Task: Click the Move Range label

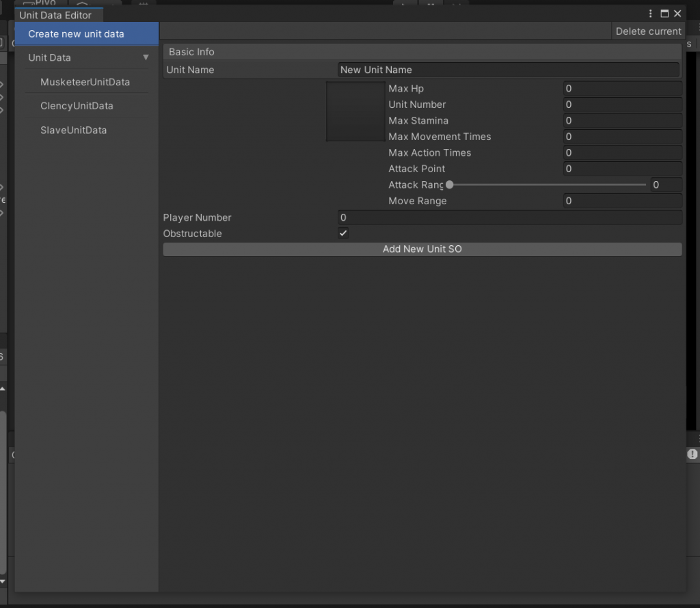Action: [418, 201]
